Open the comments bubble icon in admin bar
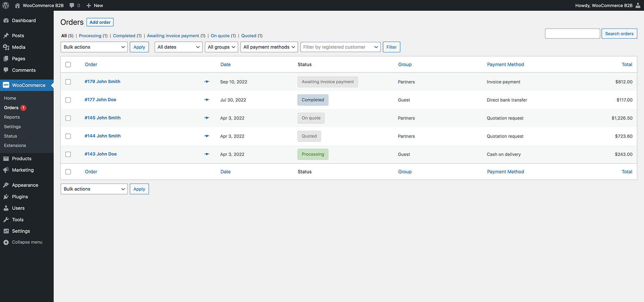644x302 pixels. [72, 5]
